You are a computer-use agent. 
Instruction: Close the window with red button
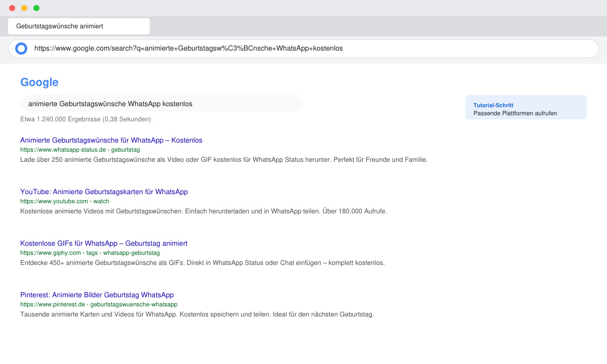point(12,8)
